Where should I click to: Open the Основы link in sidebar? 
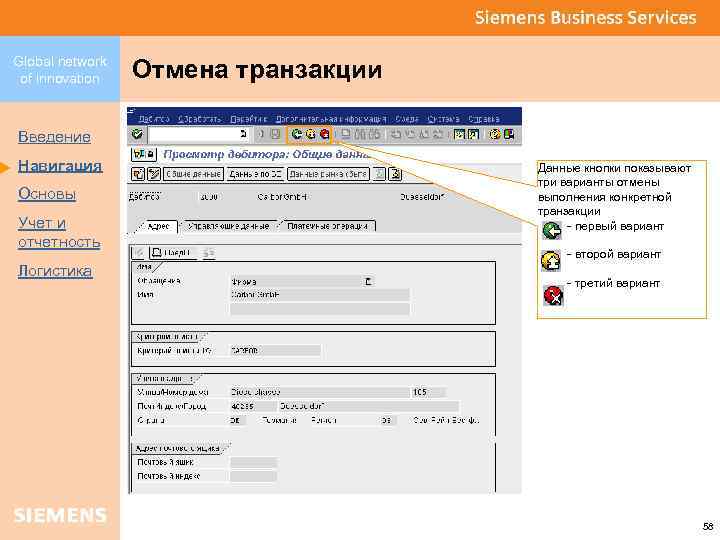tap(47, 194)
